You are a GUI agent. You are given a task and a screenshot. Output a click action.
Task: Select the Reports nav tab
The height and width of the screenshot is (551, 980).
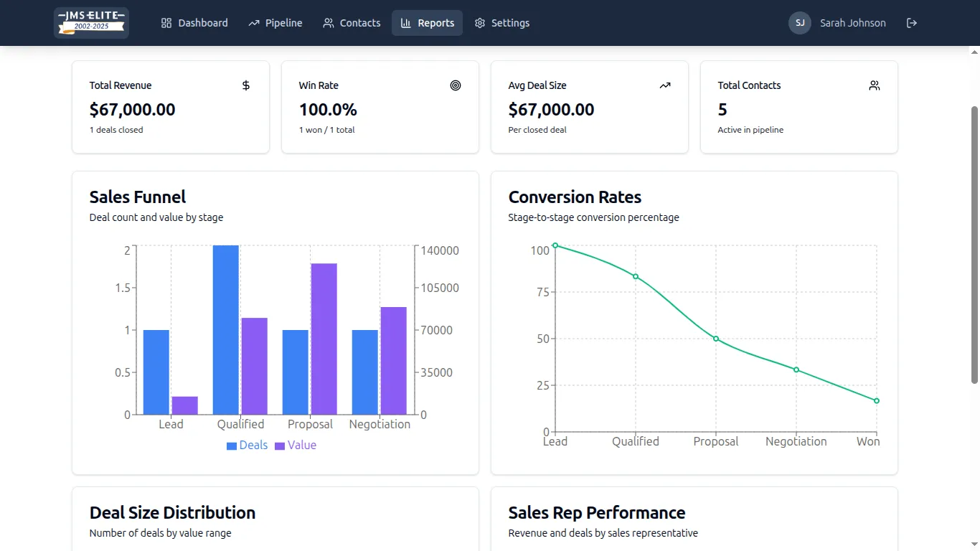click(427, 23)
